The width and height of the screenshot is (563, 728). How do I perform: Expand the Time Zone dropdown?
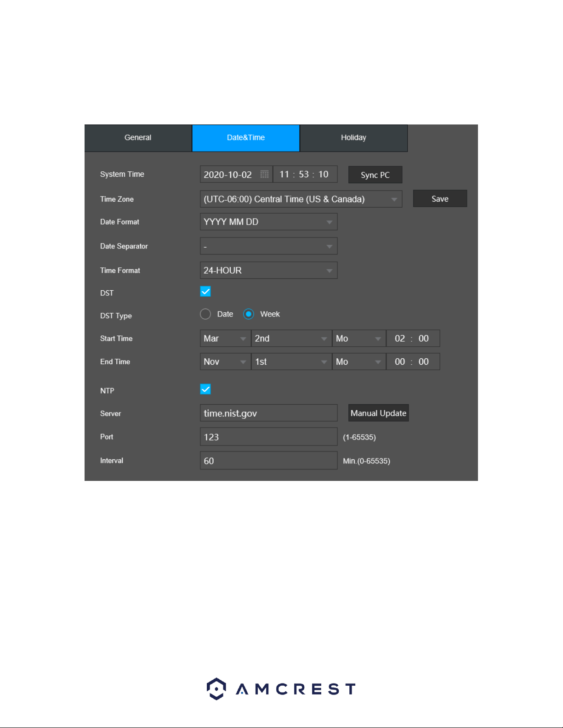pyautogui.click(x=301, y=199)
